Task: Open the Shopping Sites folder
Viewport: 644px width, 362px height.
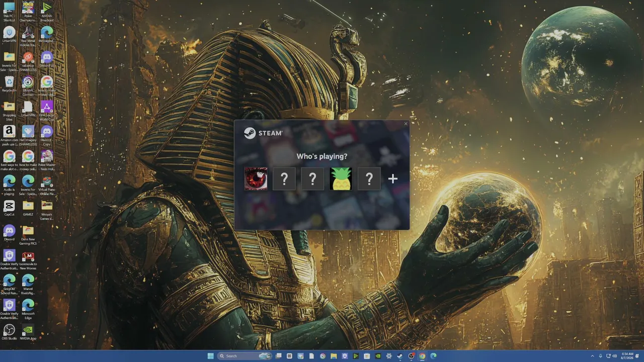Action: pyautogui.click(x=9, y=111)
